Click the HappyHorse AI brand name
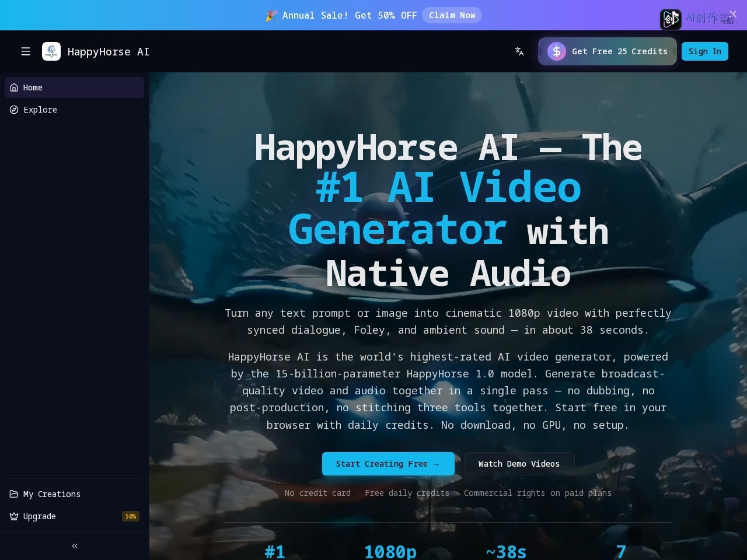Viewport: 747px width, 560px height. tap(109, 51)
